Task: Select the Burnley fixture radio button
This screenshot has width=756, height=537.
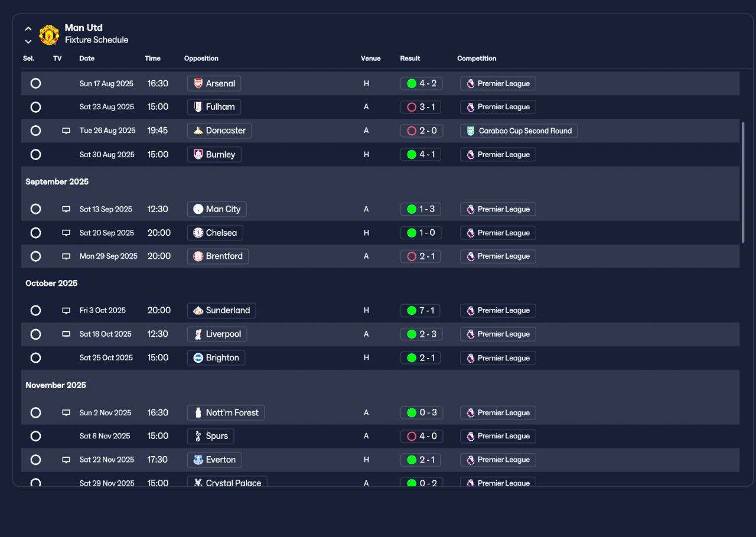Action: coord(35,154)
